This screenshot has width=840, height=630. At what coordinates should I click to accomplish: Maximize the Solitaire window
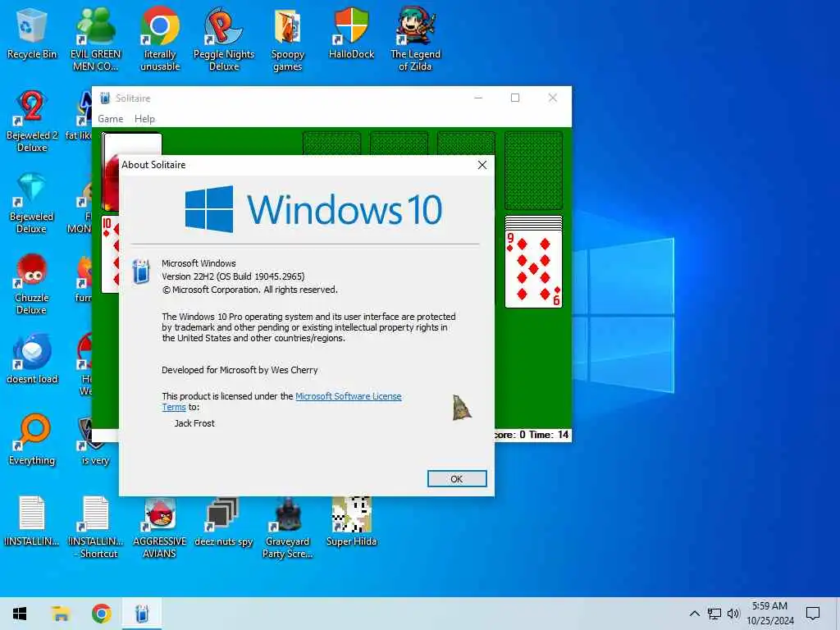515,98
